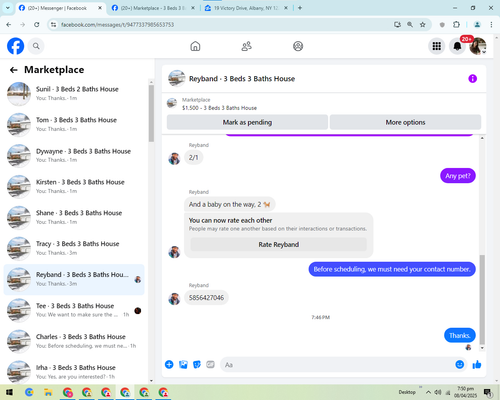This screenshot has width=500, height=400.
Task: Click browser back arrow
Action: [9, 24]
